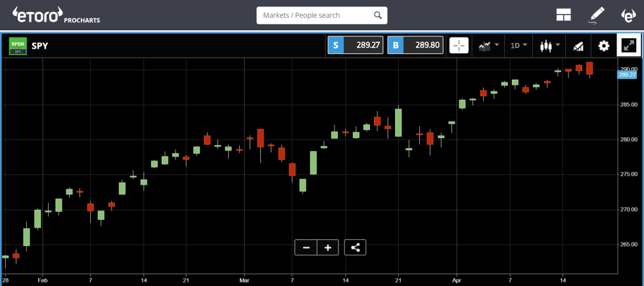This screenshot has height=286, width=644.
Task: Click the eToro ProCharts logo
Action: pyautogui.click(x=56, y=14)
